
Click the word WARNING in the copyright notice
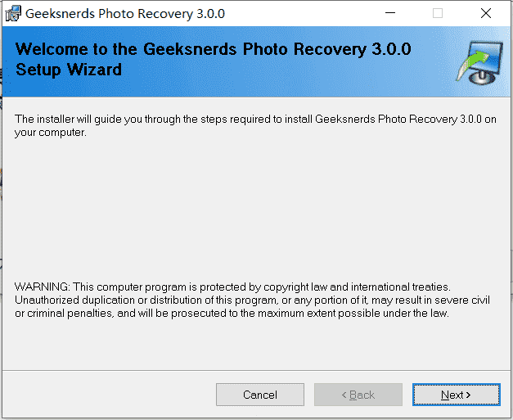[x=43, y=287]
